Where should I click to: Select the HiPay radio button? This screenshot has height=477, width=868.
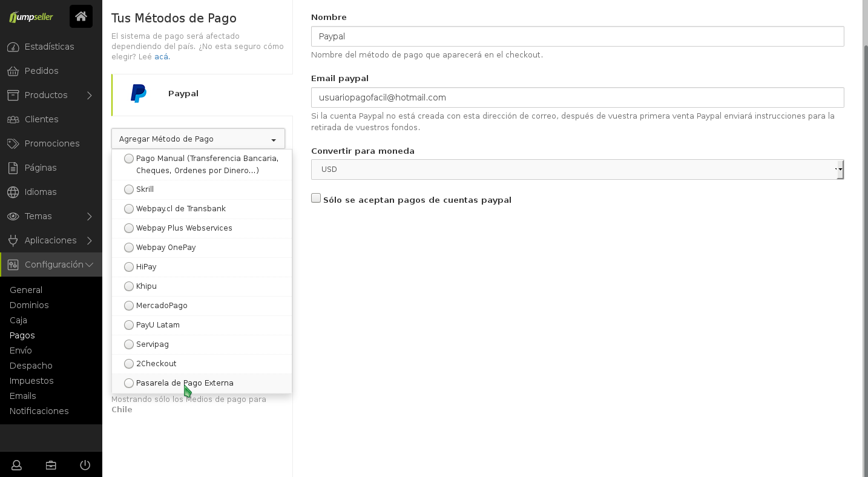click(129, 267)
